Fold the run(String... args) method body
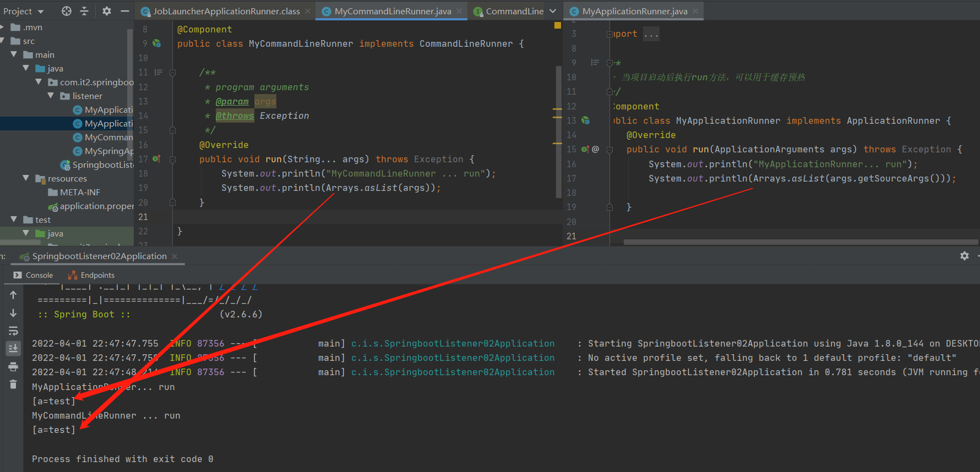Image resolution: width=980 pixels, height=472 pixels. coord(172,160)
